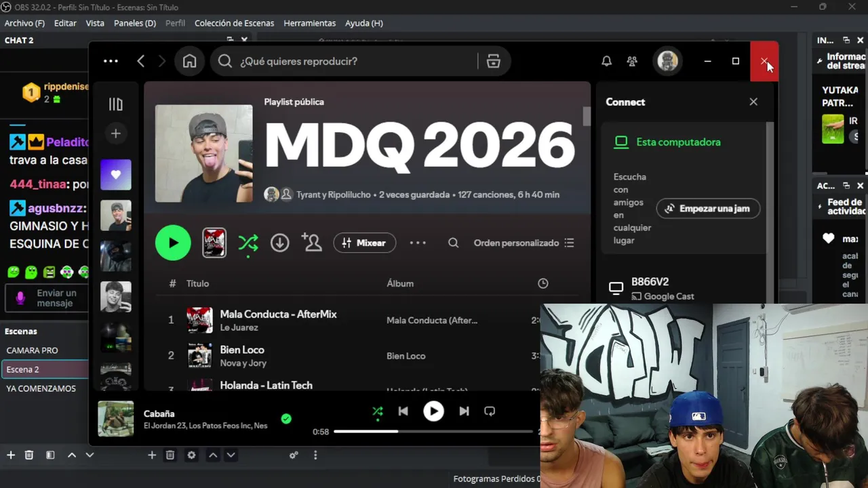Click the song progress bar
This screenshot has height=488, width=868.
click(433, 432)
